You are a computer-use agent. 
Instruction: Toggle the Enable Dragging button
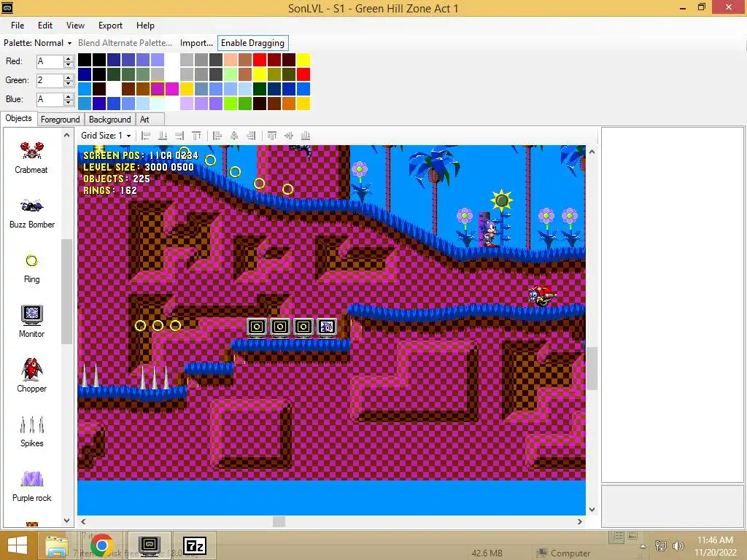252,43
